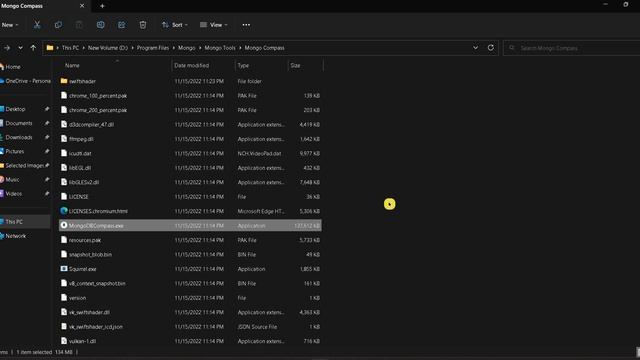The width and height of the screenshot is (640, 360).
Task: Click the Copy icon in toolbar
Action: 58,25
